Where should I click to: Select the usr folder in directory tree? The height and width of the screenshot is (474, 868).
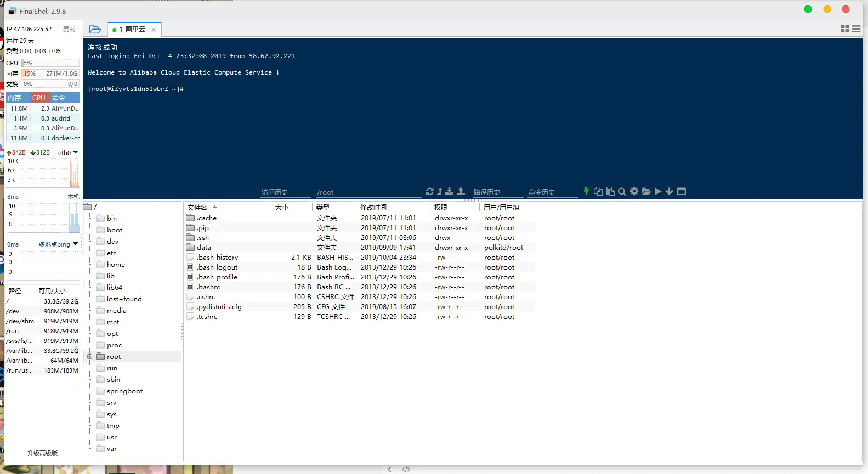(x=112, y=437)
